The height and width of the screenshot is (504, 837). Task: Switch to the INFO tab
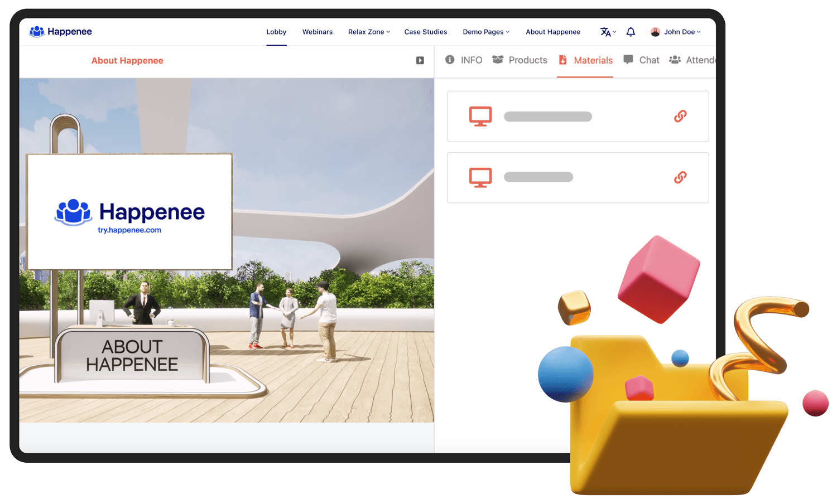[464, 60]
